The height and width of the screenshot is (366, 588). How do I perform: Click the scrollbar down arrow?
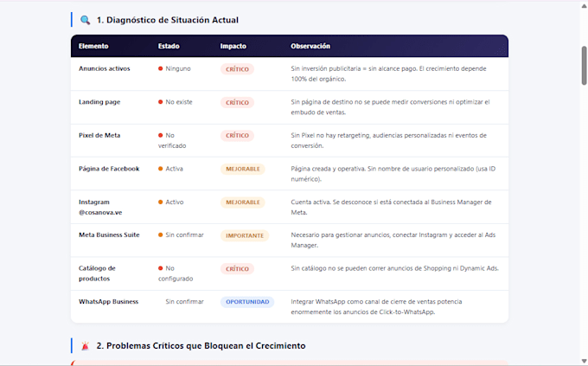point(584,361)
